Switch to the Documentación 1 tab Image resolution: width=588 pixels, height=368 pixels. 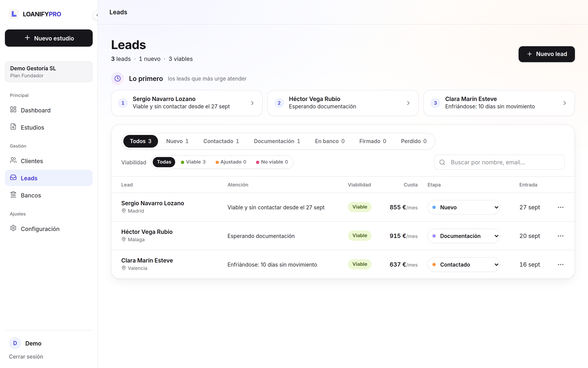click(x=277, y=141)
